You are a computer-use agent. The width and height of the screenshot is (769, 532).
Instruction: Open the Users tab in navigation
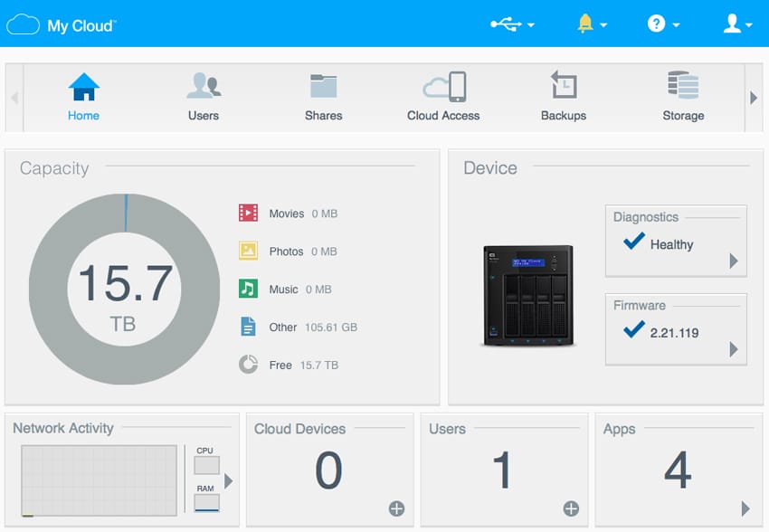(204, 97)
